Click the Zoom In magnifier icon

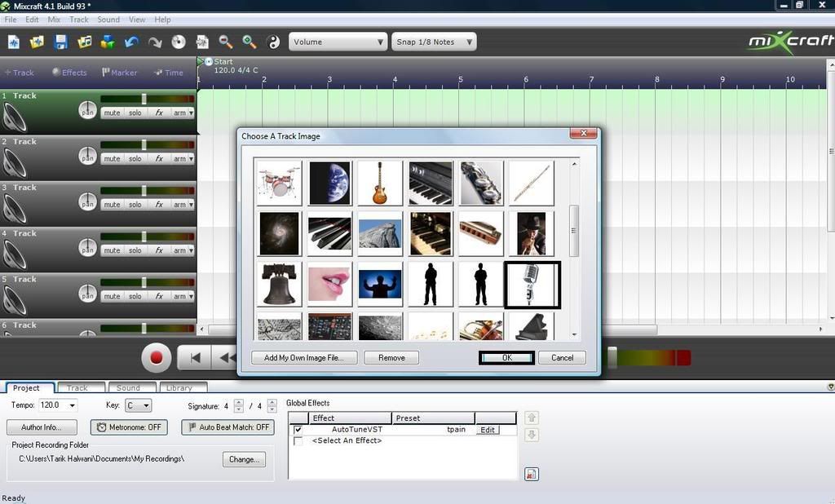pyautogui.click(x=250, y=42)
